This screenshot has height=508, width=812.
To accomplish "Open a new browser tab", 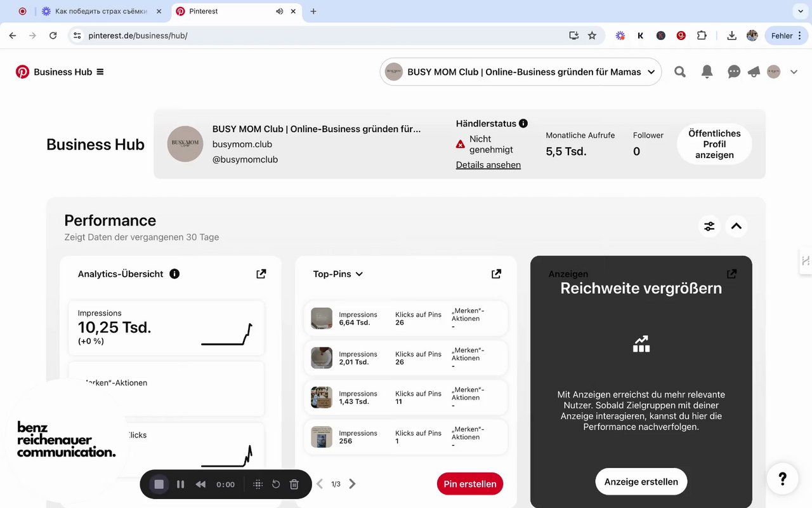I will click(x=313, y=11).
